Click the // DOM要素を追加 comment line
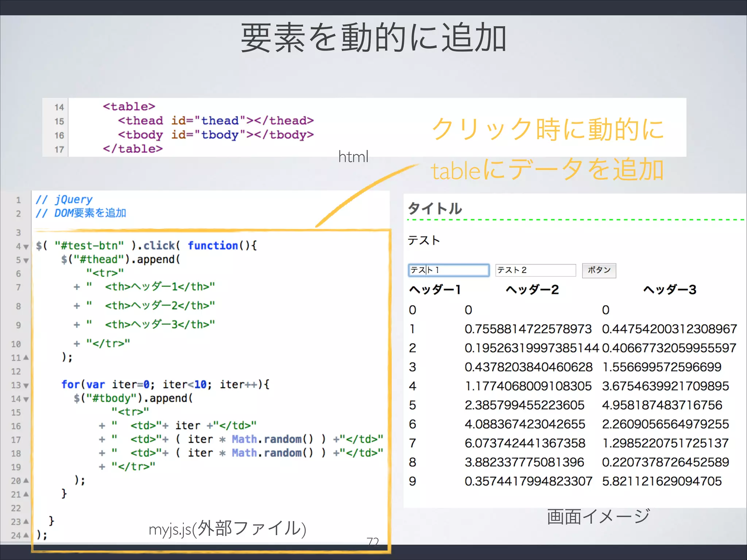This screenshot has width=747, height=560. 81,213
